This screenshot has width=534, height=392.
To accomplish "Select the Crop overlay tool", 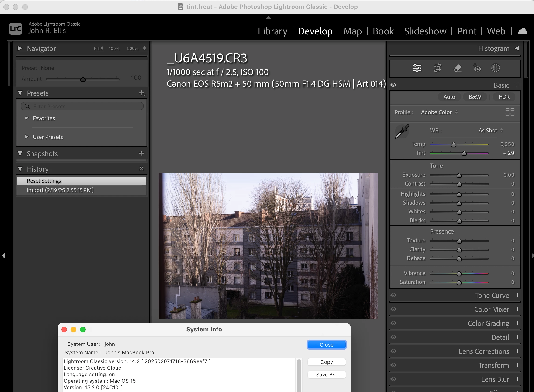I will [x=438, y=68].
